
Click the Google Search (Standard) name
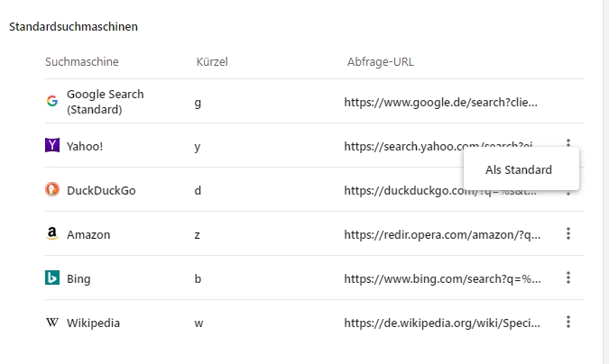[105, 102]
